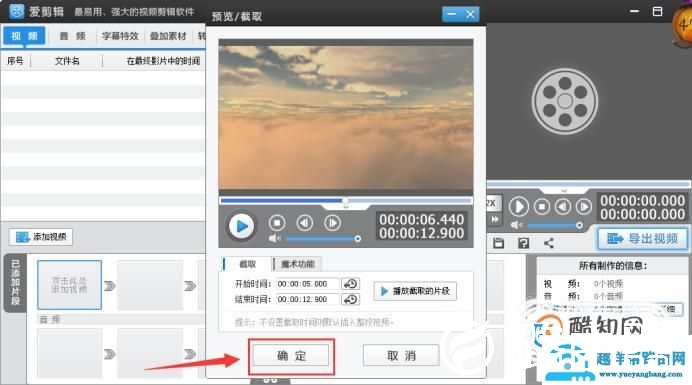Click the save-as project icon
Viewport: 692px width, 385px height.
[x=523, y=243]
